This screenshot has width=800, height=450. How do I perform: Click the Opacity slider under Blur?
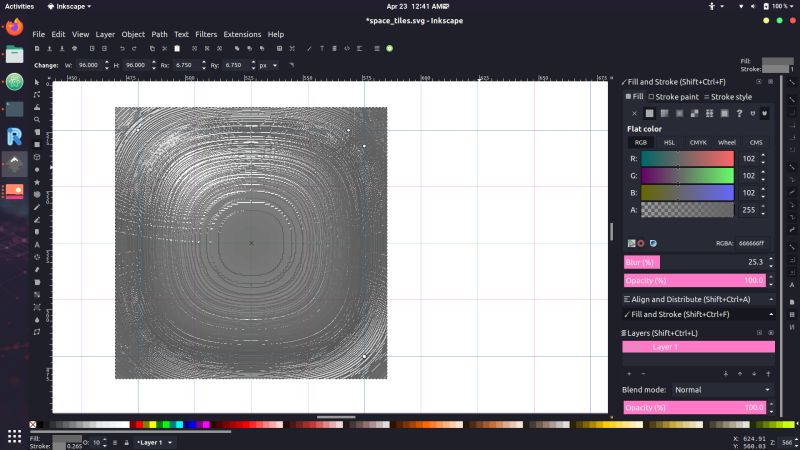[694, 281]
